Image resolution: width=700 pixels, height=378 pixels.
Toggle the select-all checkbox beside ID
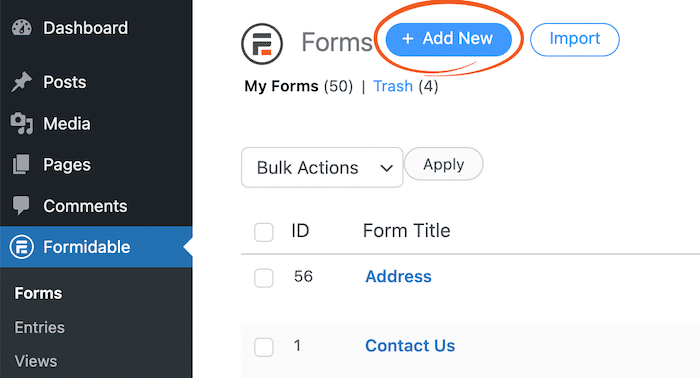click(263, 232)
